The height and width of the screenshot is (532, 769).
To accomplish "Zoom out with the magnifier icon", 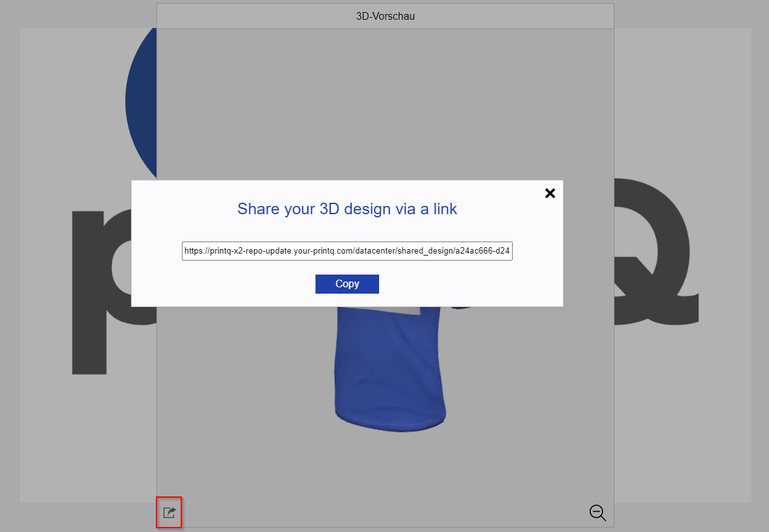I will click(597, 513).
